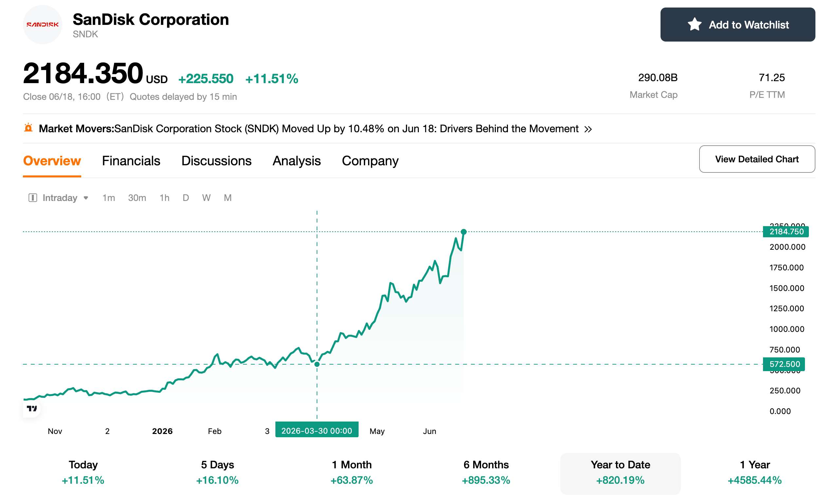Click the Market Movers alarm icon

pos(28,128)
